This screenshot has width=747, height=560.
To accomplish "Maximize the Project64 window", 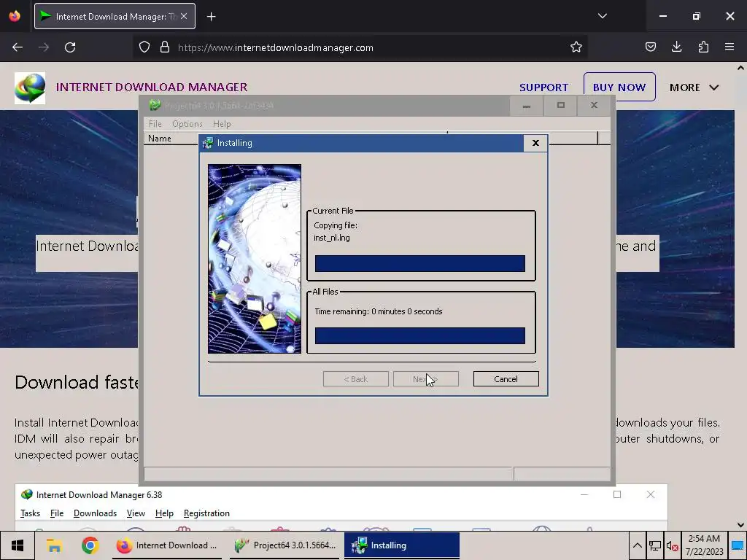I will 561,106.
